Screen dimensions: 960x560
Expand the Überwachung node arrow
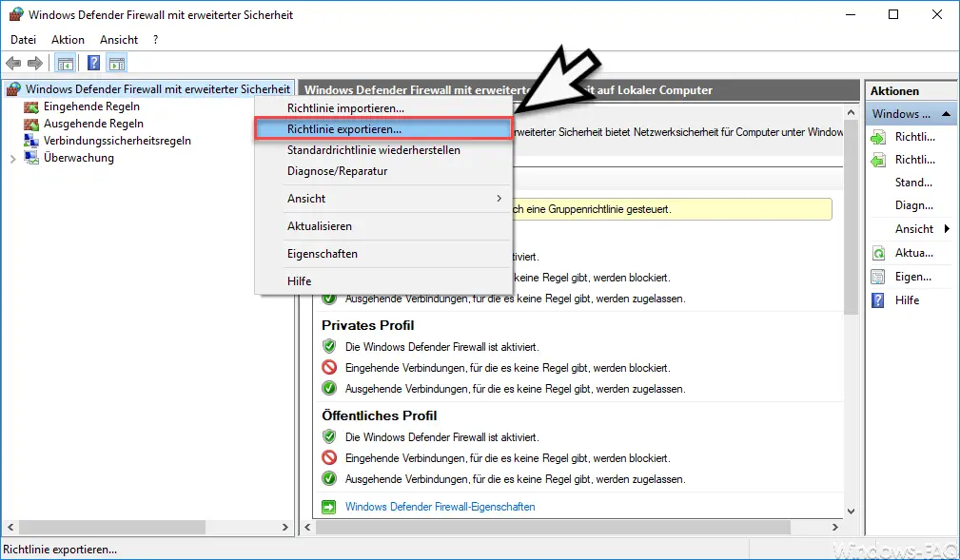click(x=13, y=159)
